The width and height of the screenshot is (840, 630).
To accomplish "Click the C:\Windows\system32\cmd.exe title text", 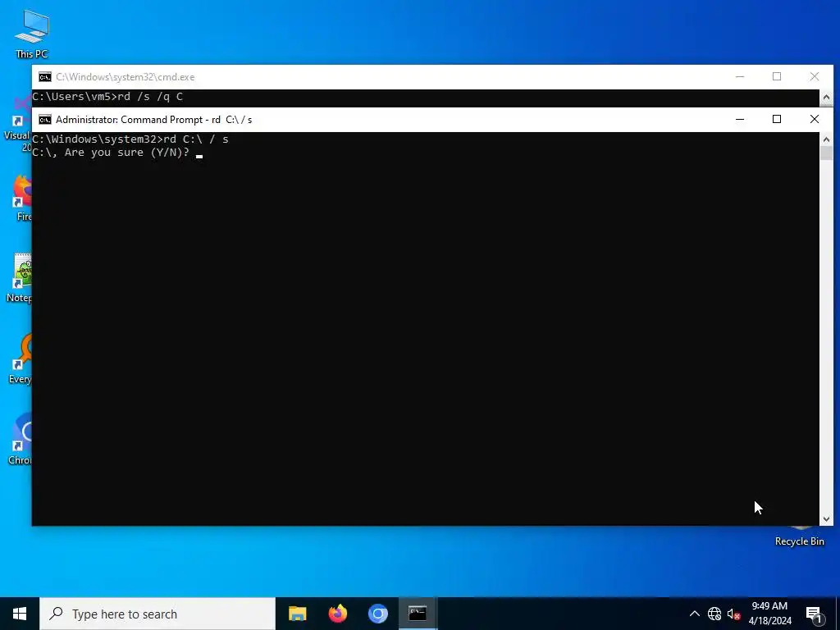I will click(x=126, y=77).
